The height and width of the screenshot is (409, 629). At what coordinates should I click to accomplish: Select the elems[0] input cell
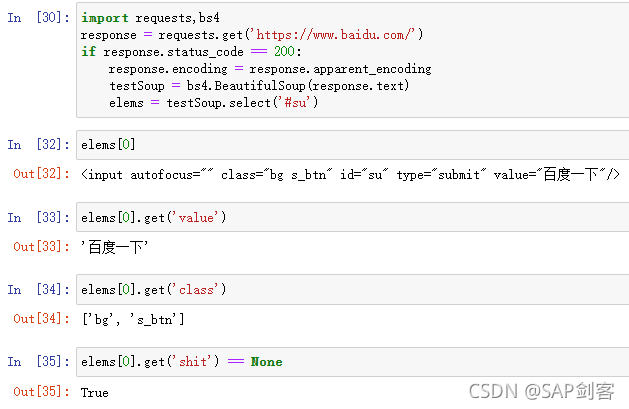coord(353,145)
